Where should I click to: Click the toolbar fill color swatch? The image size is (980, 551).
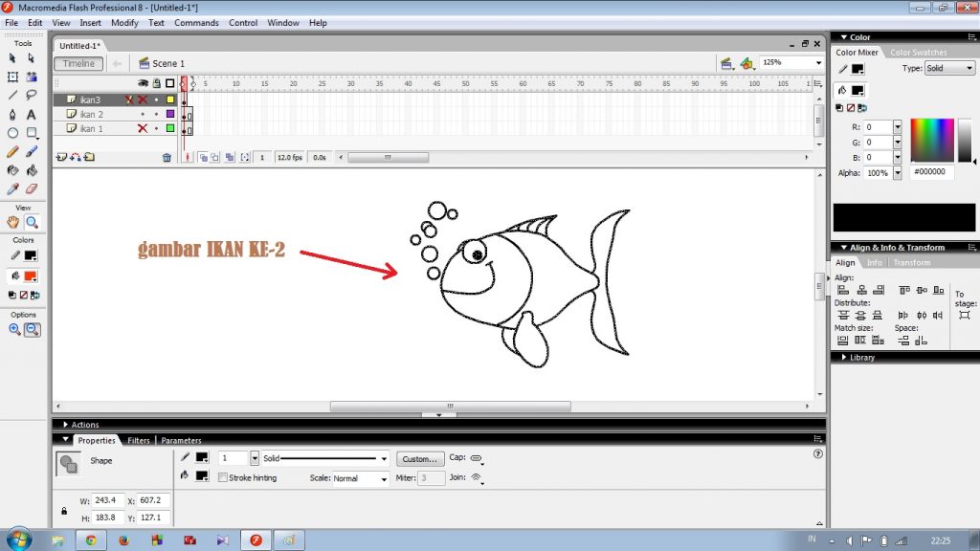(30, 276)
